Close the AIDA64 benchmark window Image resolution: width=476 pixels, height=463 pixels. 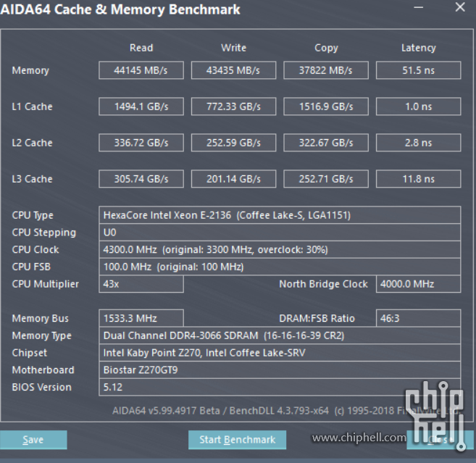coord(460,7)
